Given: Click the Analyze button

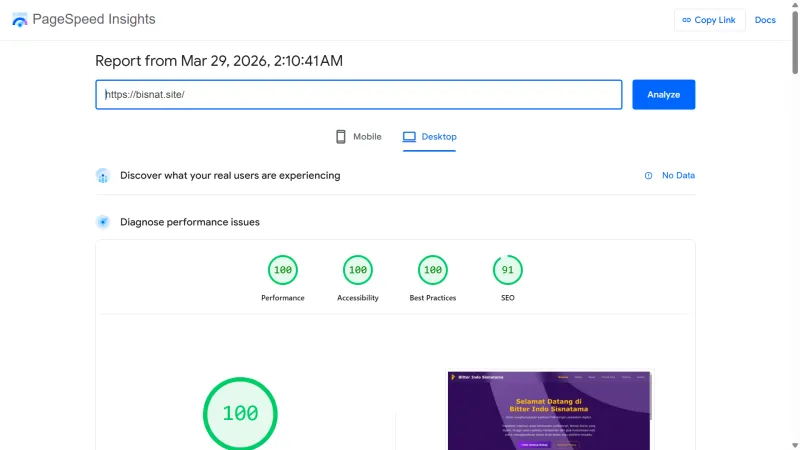Looking at the screenshot, I should 664,94.
